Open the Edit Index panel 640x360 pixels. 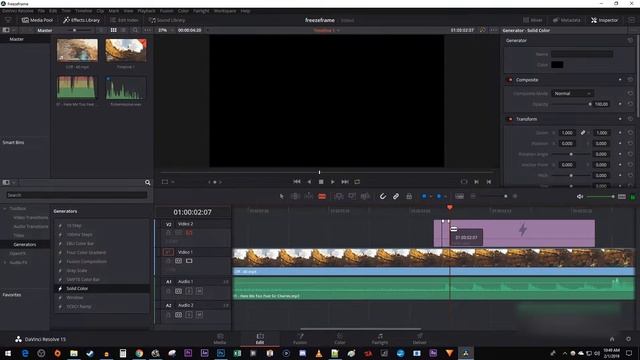pos(124,20)
